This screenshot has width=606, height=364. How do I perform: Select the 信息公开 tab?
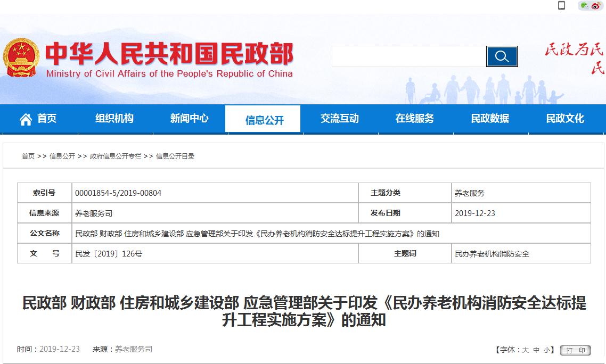tap(264, 120)
